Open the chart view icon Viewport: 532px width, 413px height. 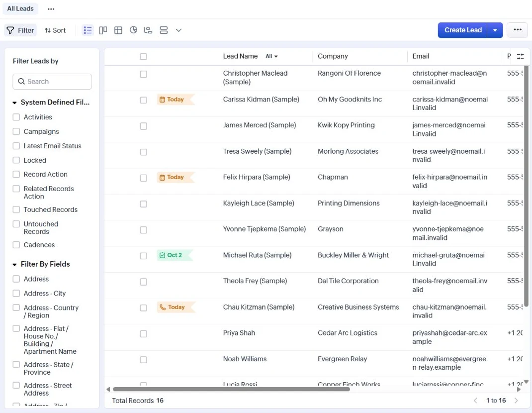pyautogui.click(x=133, y=30)
